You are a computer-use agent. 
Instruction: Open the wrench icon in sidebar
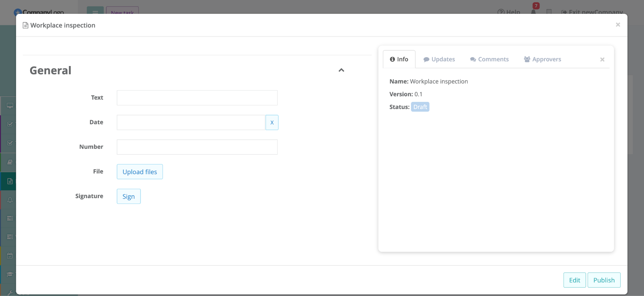[x=10, y=293]
